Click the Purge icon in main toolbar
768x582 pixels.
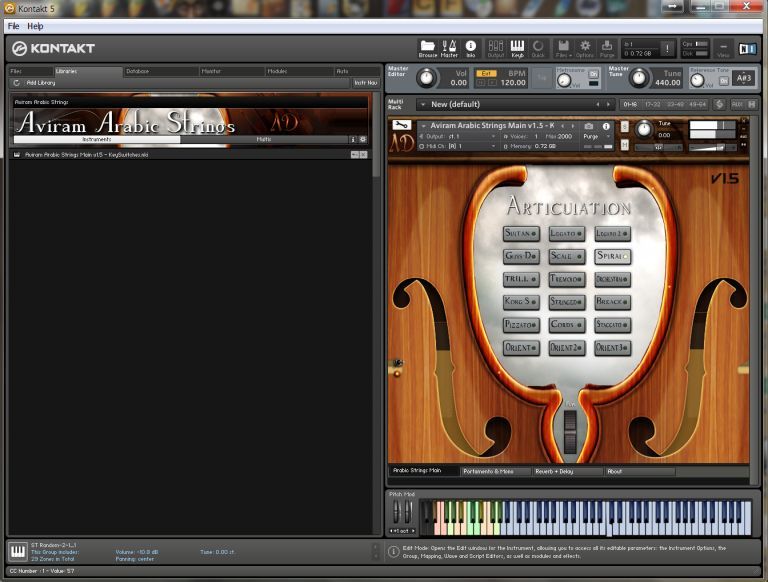tap(607, 47)
